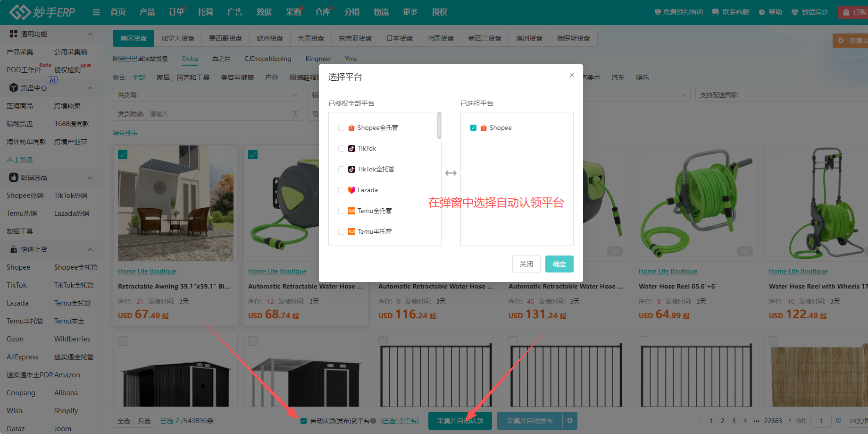
Task: Open Home Life Boutique link under Retractable Awning
Action: 147,271
